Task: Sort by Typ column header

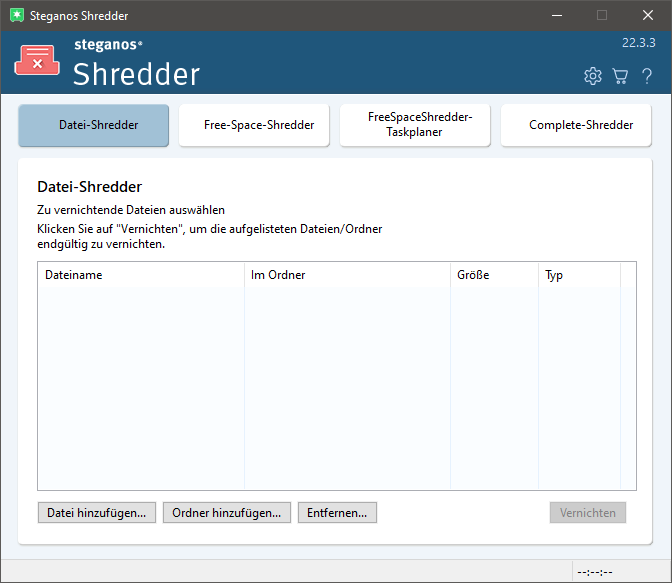Action: pos(579,275)
